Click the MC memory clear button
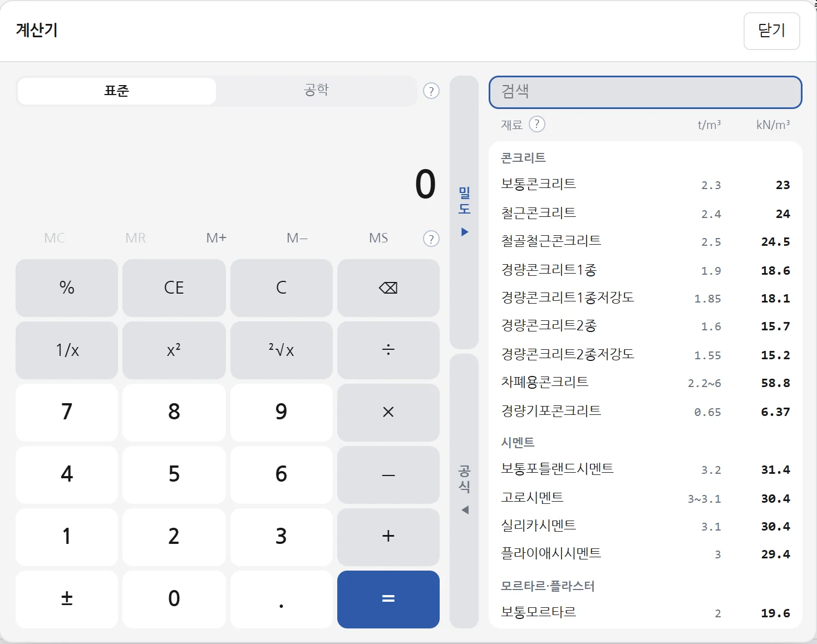This screenshot has width=817, height=644. [55, 238]
